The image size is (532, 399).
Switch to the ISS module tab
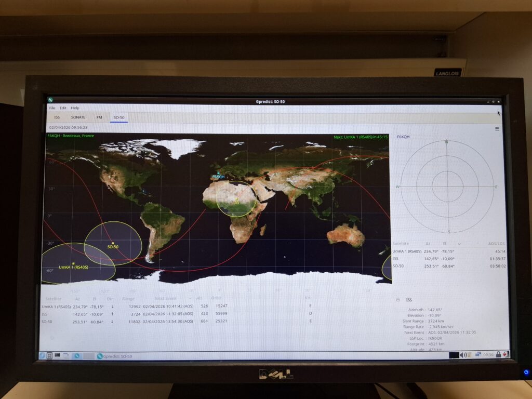click(x=57, y=117)
